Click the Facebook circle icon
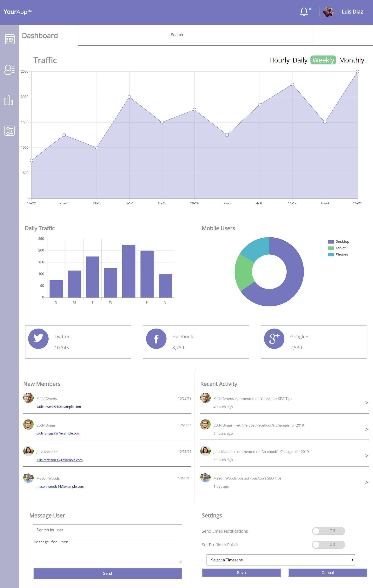The image size is (373, 588). pyautogui.click(x=156, y=338)
